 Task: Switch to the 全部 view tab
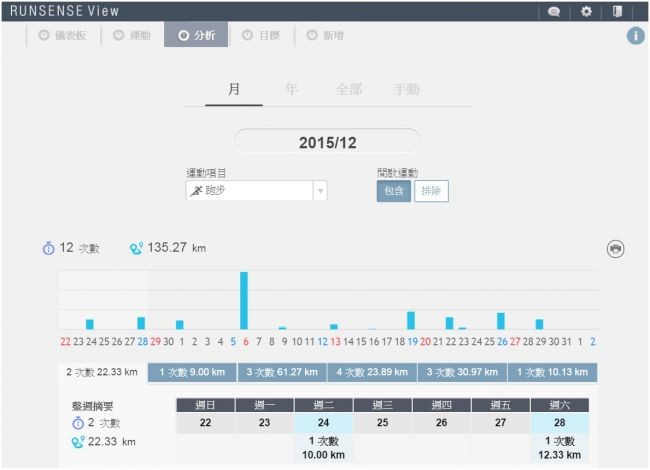pyautogui.click(x=349, y=90)
